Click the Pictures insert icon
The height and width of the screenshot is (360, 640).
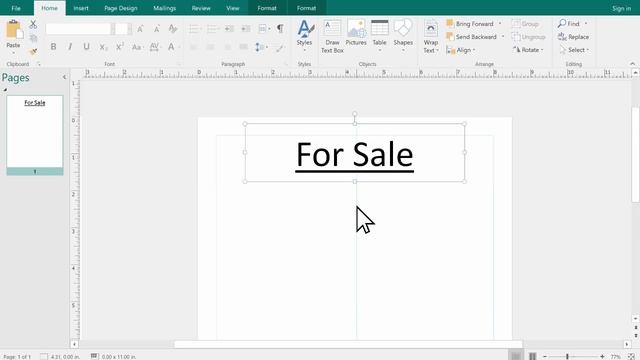[x=356, y=33]
